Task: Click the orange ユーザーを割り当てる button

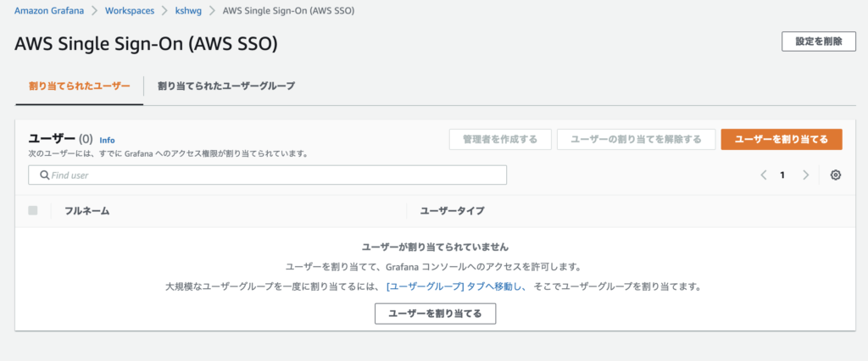Action: (x=781, y=140)
